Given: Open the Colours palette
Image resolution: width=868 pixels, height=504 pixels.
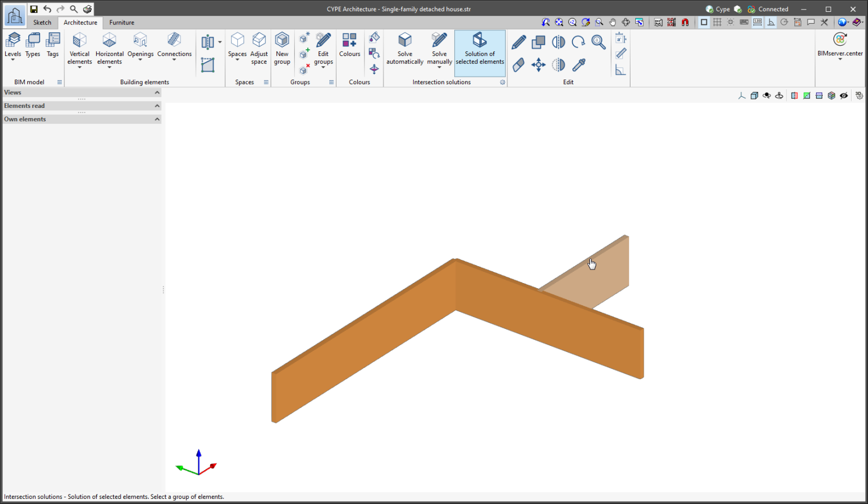Looking at the screenshot, I should click(x=349, y=45).
